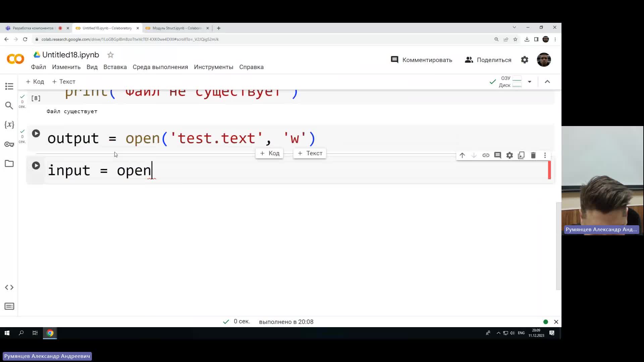Go back in browser history
The width and height of the screenshot is (644, 362).
(x=6, y=39)
